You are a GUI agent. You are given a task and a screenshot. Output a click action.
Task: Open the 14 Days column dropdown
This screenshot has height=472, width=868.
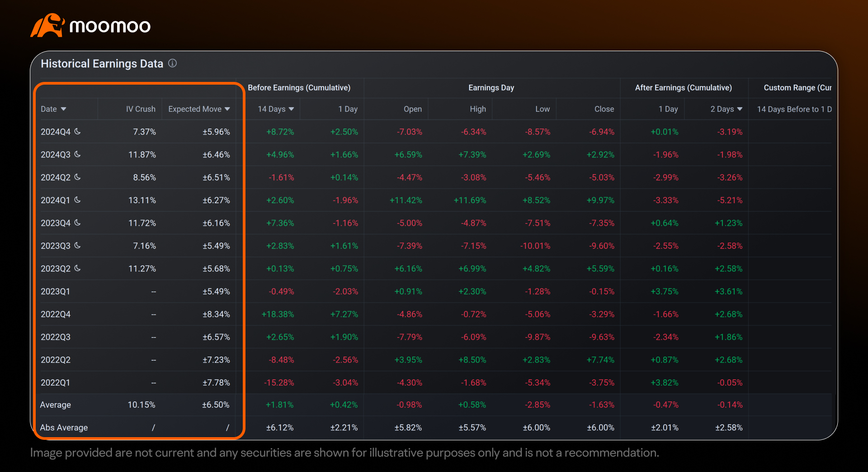click(292, 109)
